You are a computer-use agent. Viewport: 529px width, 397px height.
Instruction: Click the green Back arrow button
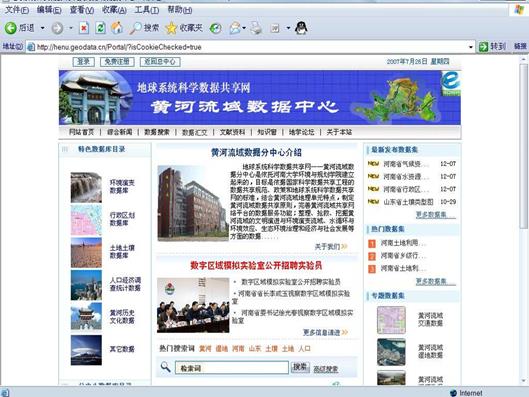[x=10, y=28]
